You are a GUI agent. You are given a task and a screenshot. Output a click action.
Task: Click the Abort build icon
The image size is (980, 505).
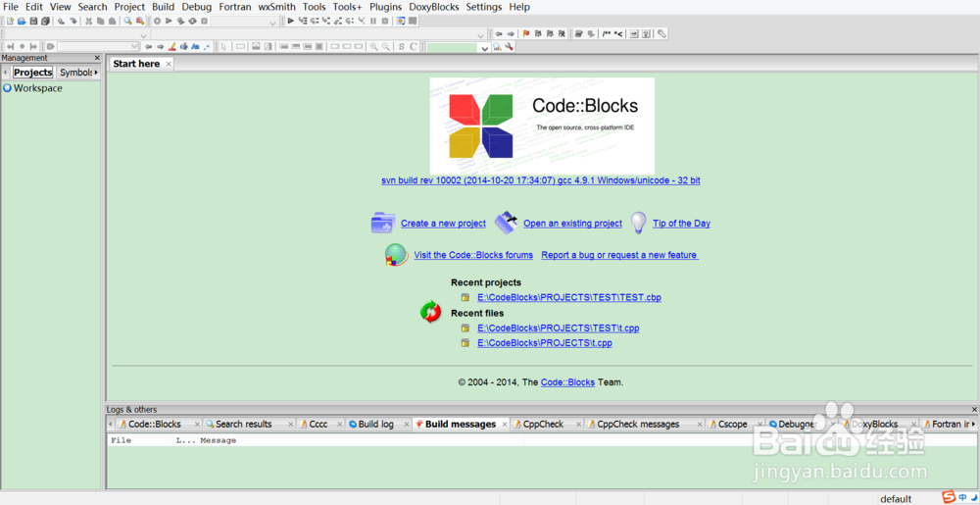(204, 21)
